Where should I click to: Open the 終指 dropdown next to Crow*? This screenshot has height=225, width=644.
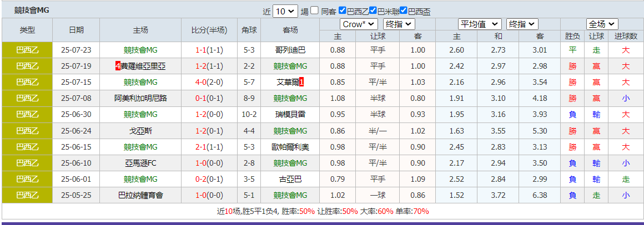coord(399,24)
